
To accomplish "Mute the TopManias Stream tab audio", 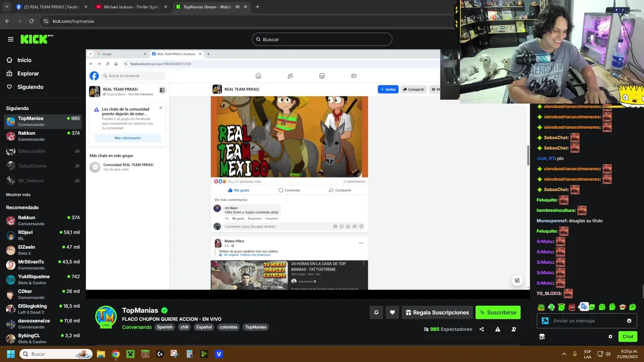I will pyautogui.click(x=237, y=7).
